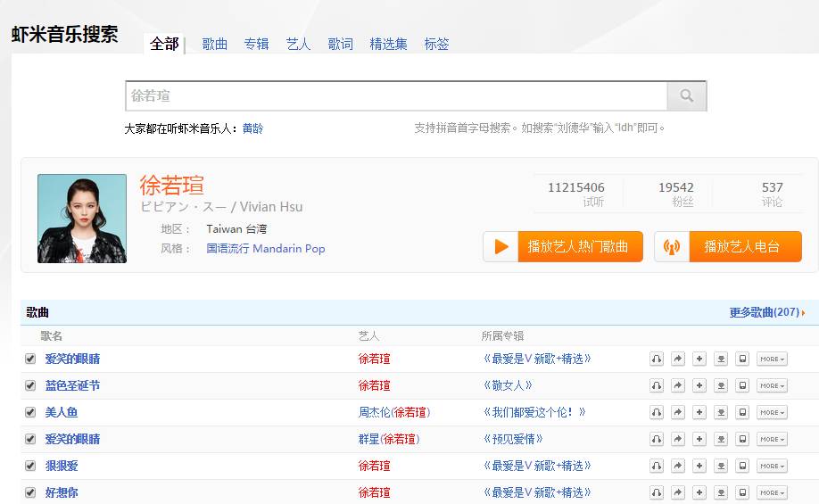Download the song 美人鱼
Image resolution: width=819 pixels, height=504 pixels.
(721, 412)
